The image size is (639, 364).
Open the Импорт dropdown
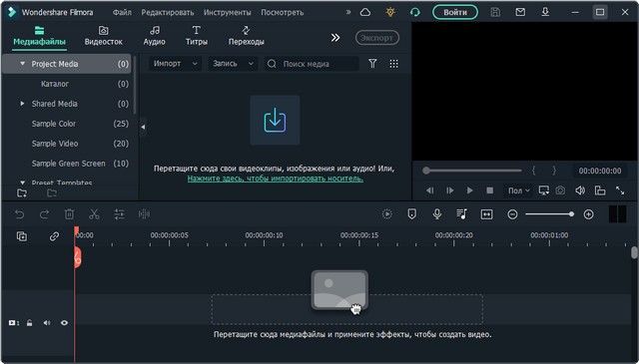tap(176, 64)
